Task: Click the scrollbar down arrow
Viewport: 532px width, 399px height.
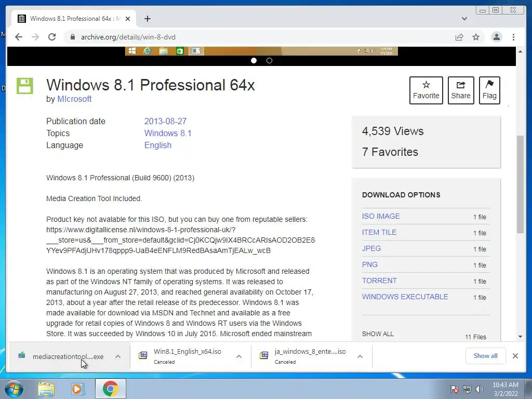Action: pyautogui.click(x=520, y=337)
